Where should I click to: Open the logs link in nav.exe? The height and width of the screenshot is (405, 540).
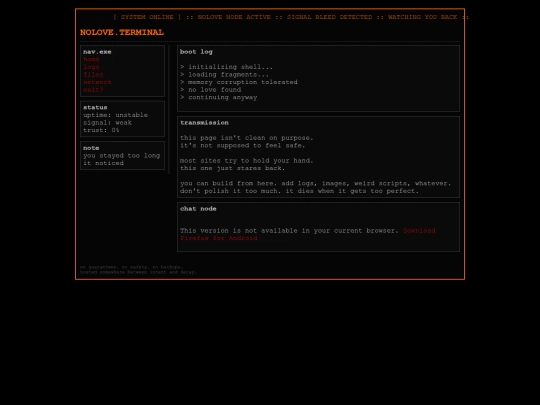[91, 67]
